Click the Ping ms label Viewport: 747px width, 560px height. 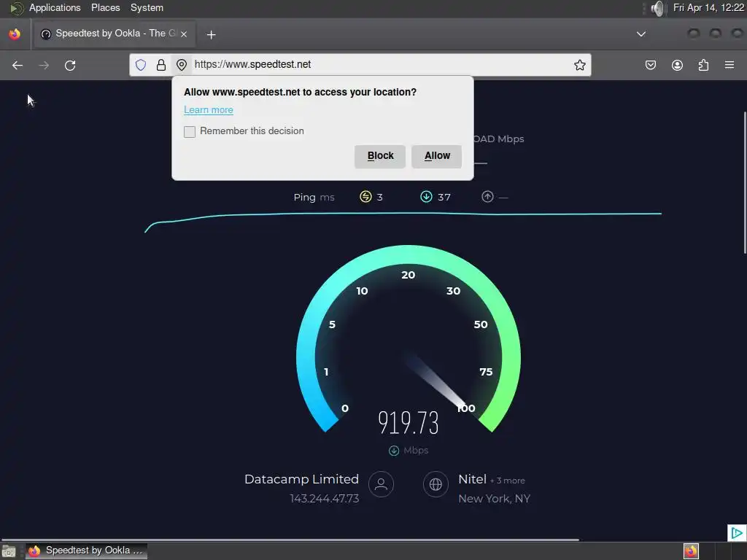[314, 197]
